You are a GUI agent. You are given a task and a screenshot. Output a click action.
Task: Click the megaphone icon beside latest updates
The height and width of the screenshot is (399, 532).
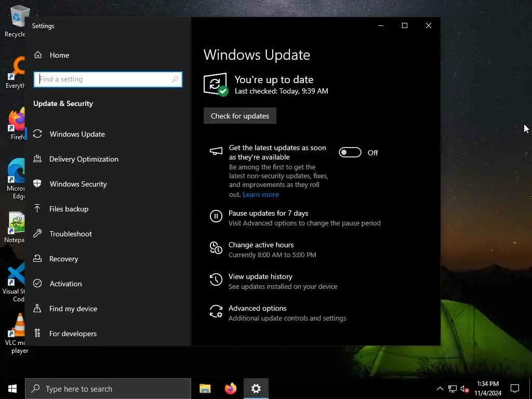(216, 151)
